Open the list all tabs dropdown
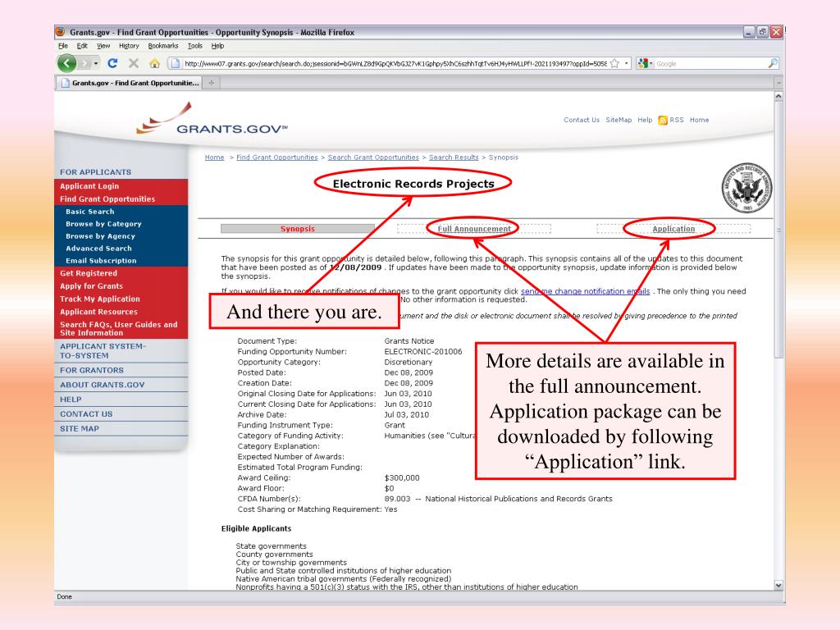 pyautogui.click(x=779, y=83)
